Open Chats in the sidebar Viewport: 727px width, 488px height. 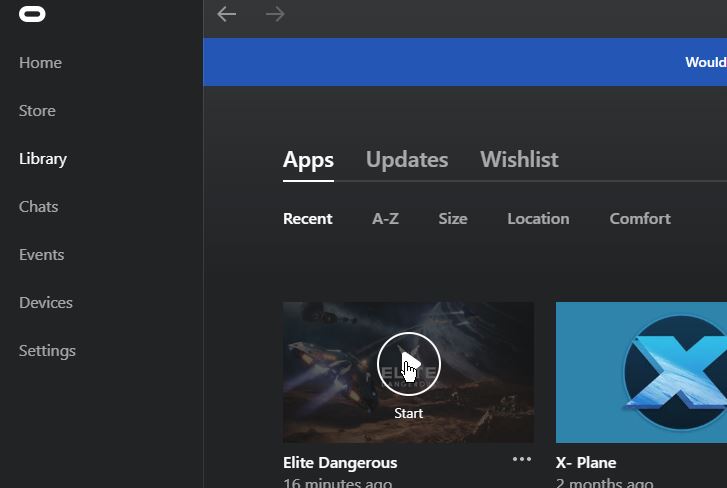click(38, 207)
